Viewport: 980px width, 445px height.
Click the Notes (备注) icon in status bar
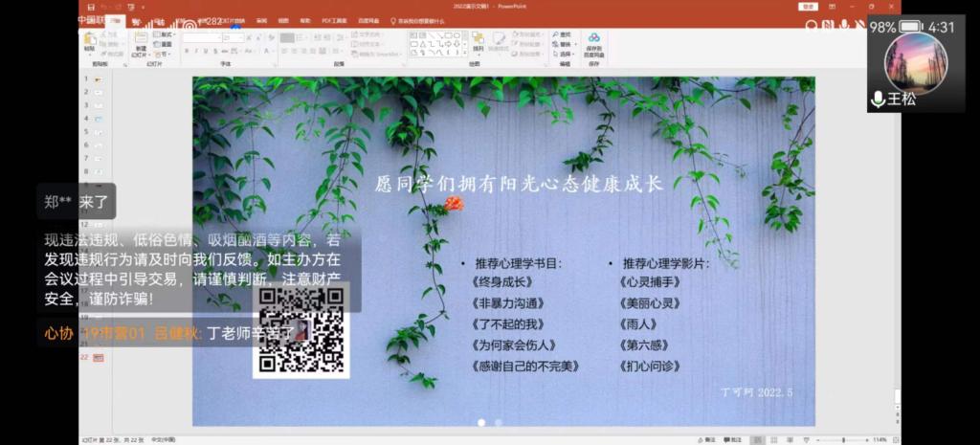(x=704, y=439)
